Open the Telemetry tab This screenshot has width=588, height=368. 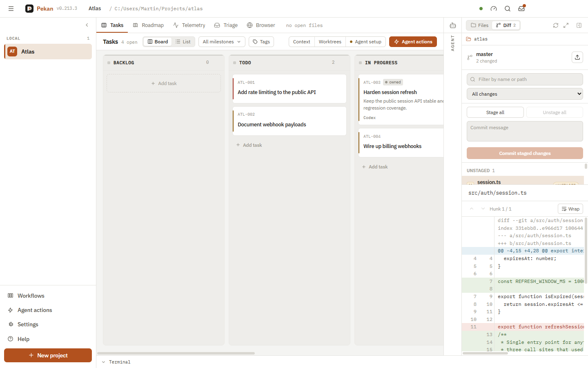click(x=189, y=25)
